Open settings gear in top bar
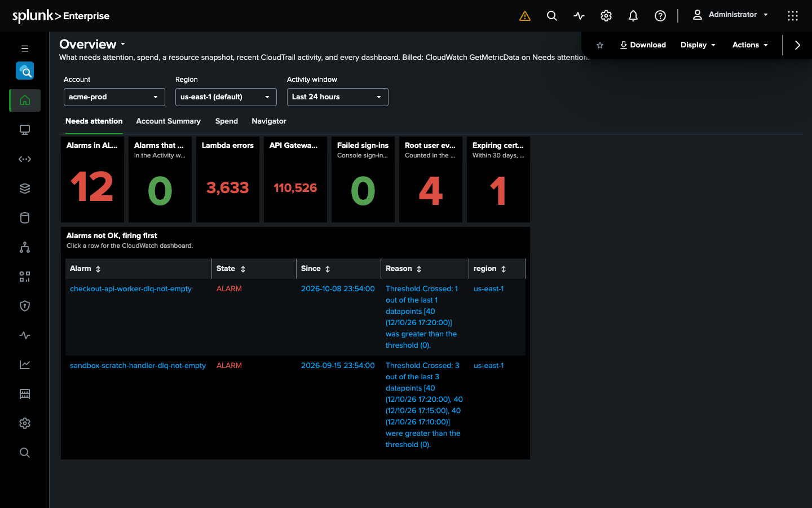The height and width of the screenshot is (508, 812). pos(606,16)
